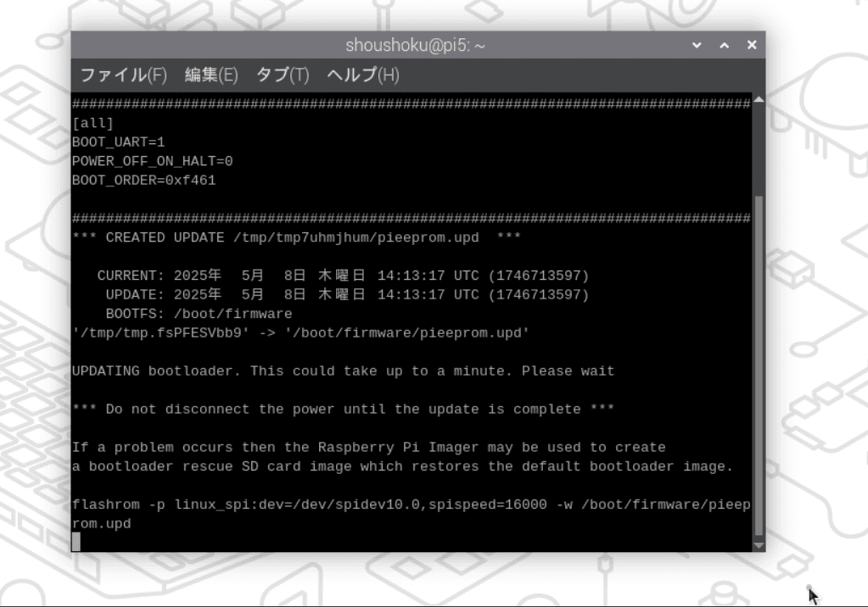Open the 編集(E) menu
Viewport: 868px width, 608px height.
tap(210, 75)
